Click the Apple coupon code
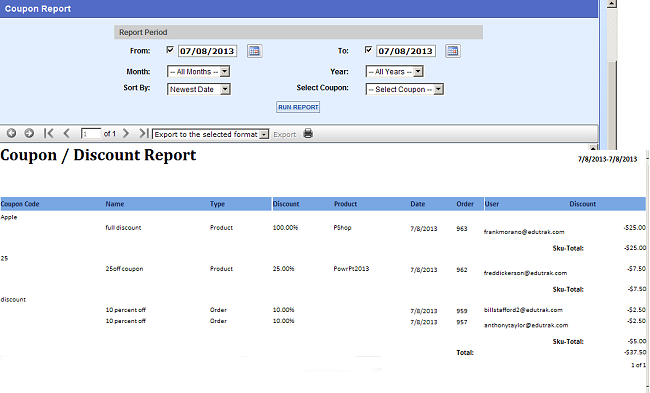Viewport: 650px width, 393px height. tap(9, 217)
